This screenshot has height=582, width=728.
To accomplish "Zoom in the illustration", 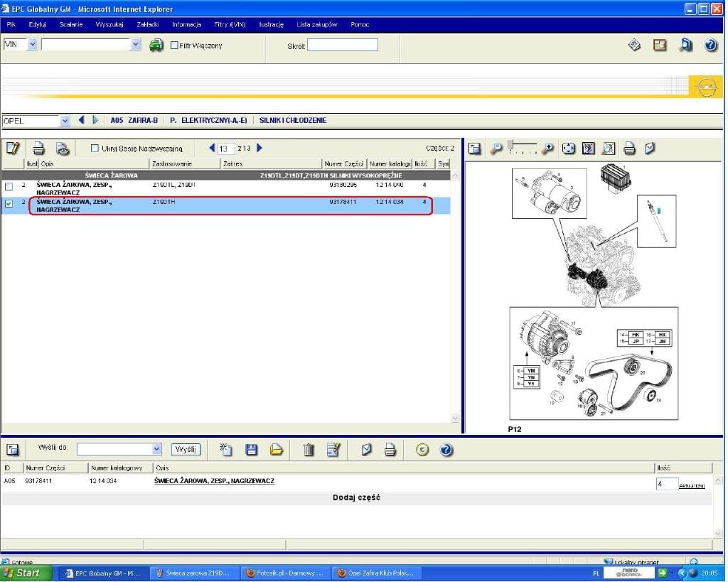I will [x=548, y=149].
